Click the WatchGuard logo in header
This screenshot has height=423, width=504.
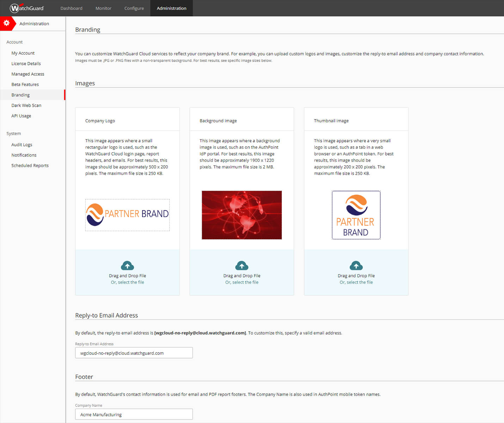coord(27,8)
